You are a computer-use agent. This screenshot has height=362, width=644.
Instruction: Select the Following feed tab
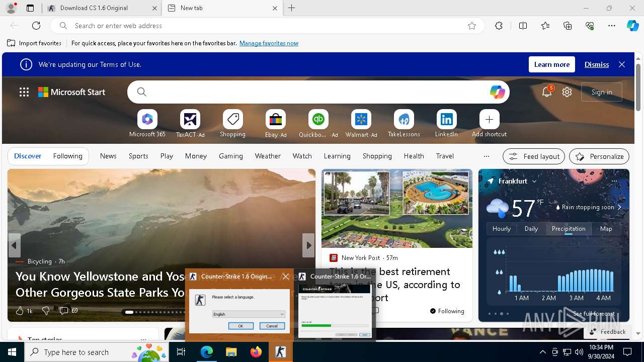click(x=67, y=156)
